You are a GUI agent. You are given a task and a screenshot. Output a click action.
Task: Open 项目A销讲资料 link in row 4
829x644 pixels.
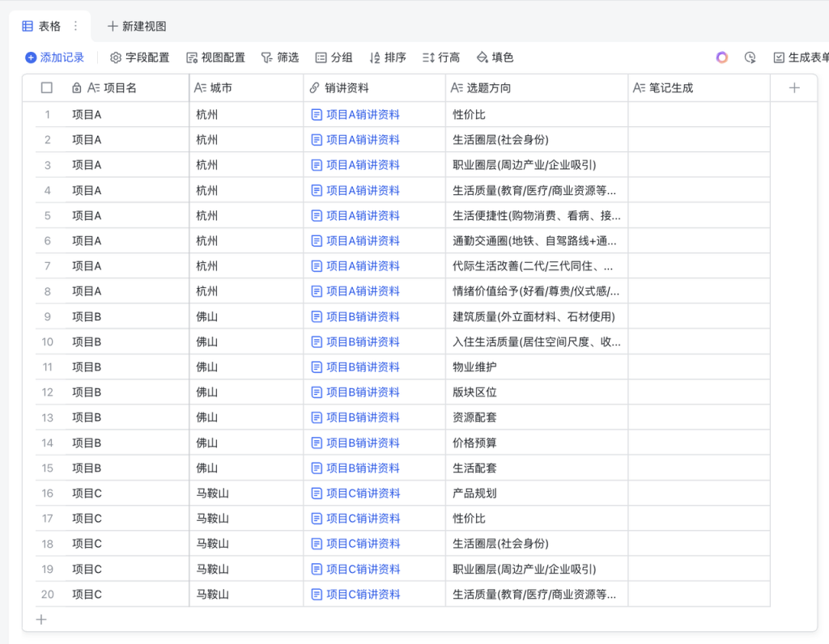[363, 190]
